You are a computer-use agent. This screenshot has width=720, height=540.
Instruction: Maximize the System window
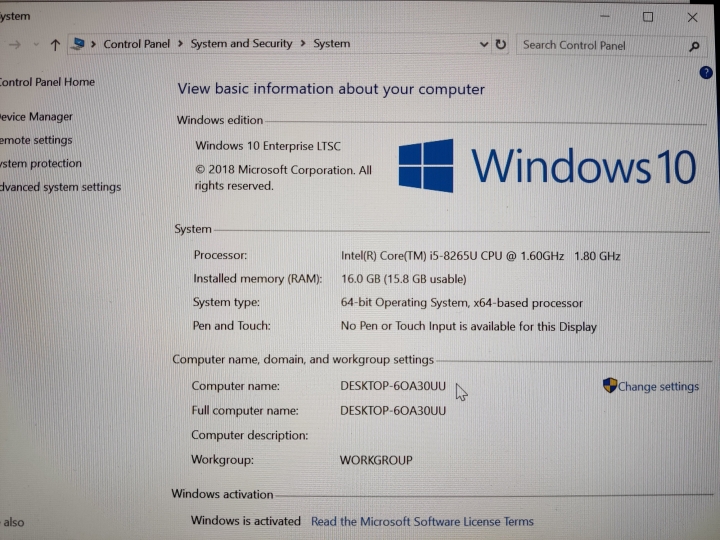647,17
